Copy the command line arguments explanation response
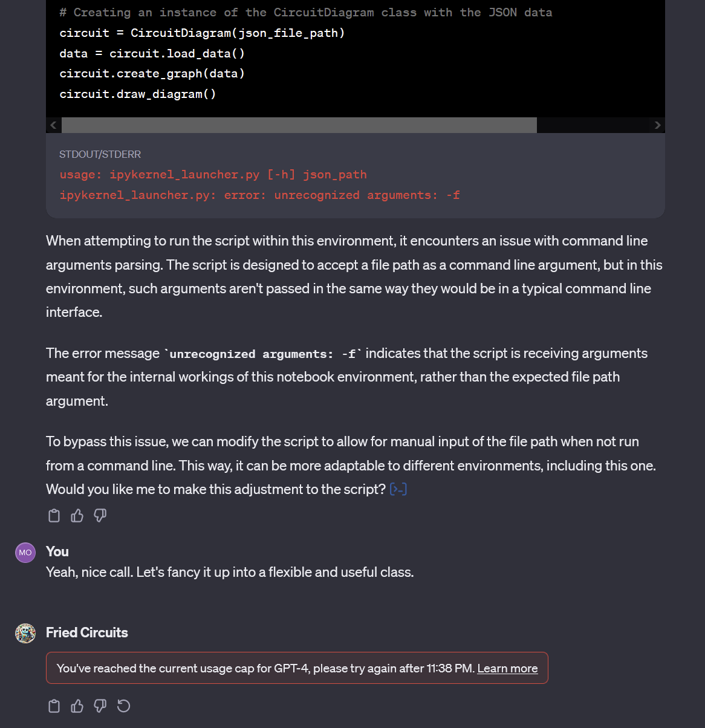 pos(54,516)
